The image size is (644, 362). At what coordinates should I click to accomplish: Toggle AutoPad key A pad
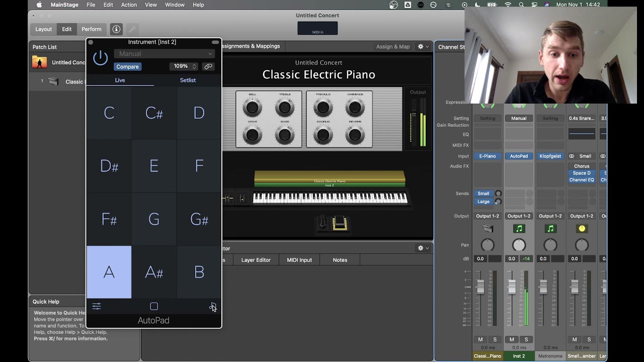coord(109,272)
